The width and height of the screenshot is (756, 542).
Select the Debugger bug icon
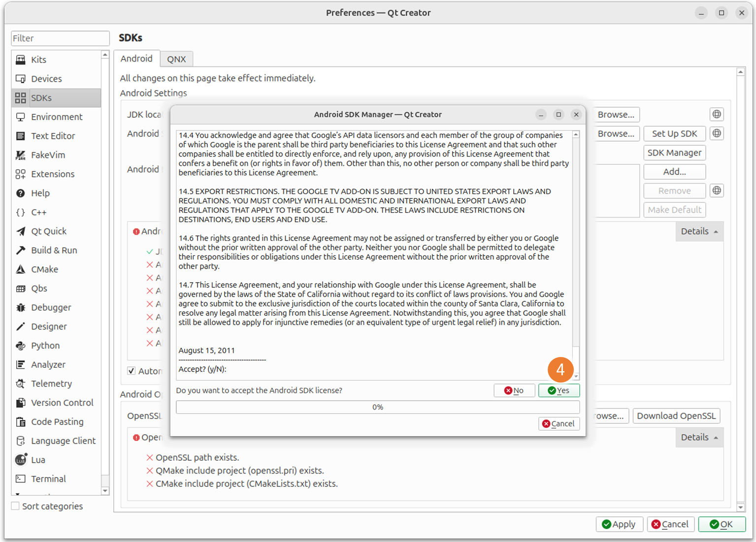tap(21, 308)
